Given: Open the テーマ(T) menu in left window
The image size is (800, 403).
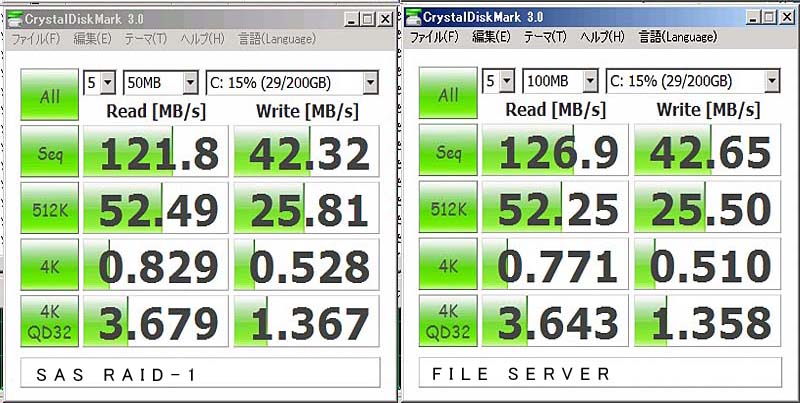Looking at the screenshot, I should tap(145, 39).
